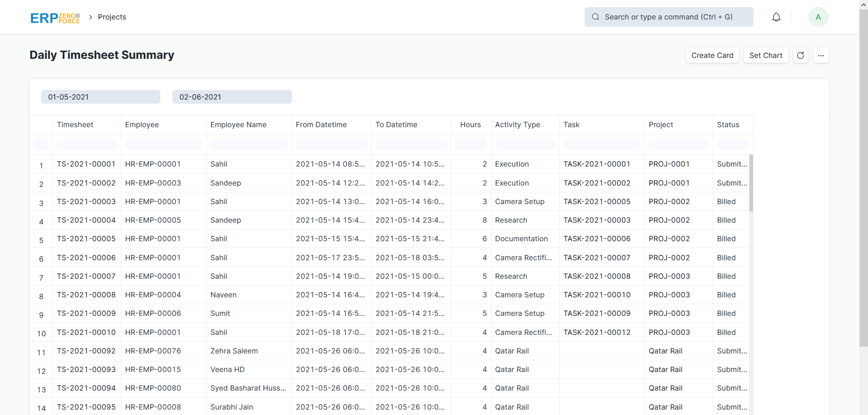
Task: Select cell TS-2021-00001
Action: click(86, 164)
